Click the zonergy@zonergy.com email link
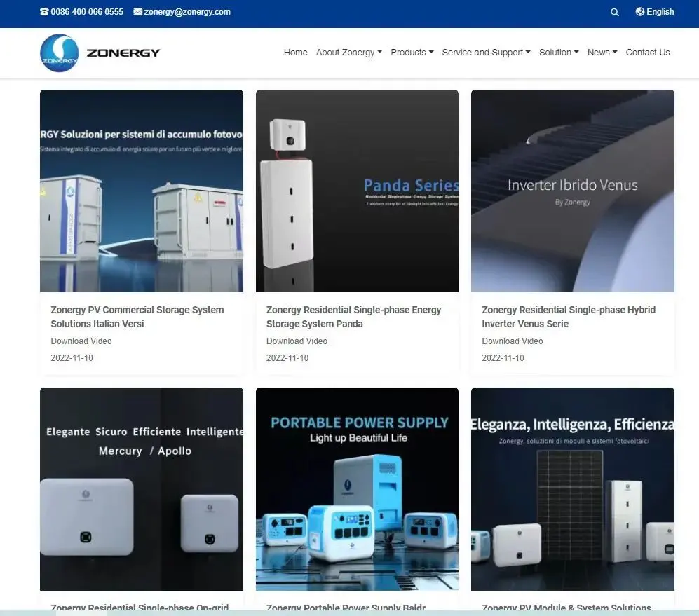Viewport: 699px width, 616px height. [x=187, y=12]
